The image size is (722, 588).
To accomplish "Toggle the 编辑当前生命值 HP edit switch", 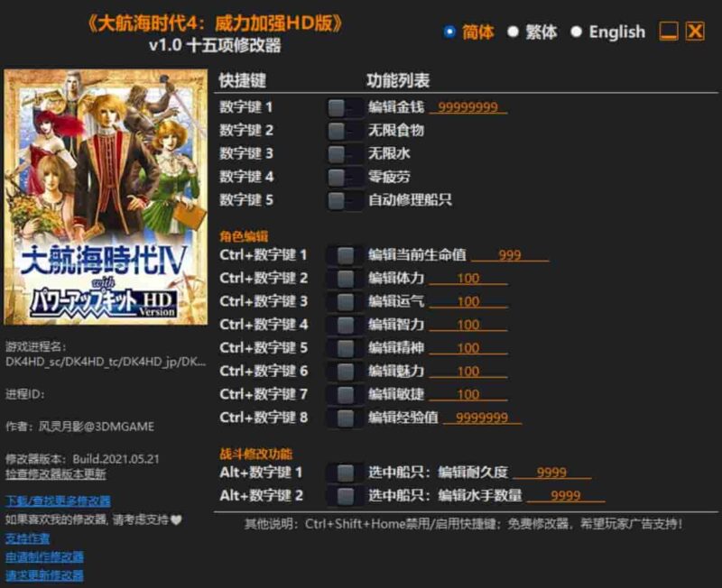I will click(343, 254).
